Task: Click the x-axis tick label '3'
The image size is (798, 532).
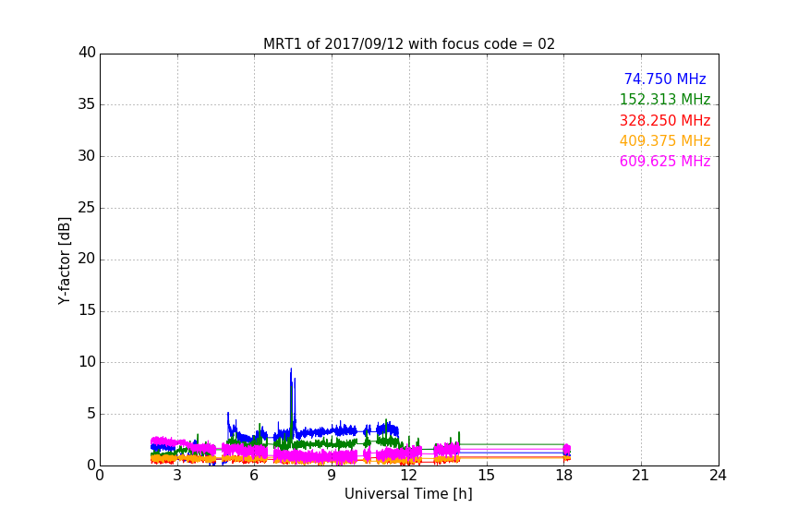Action: coord(177,476)
